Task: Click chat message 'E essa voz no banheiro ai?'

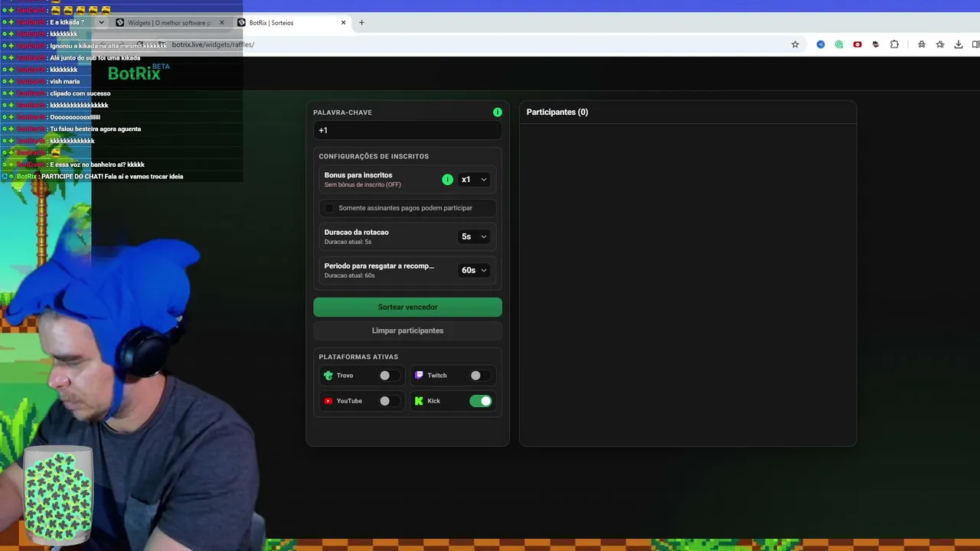Action: pos(97,165)
